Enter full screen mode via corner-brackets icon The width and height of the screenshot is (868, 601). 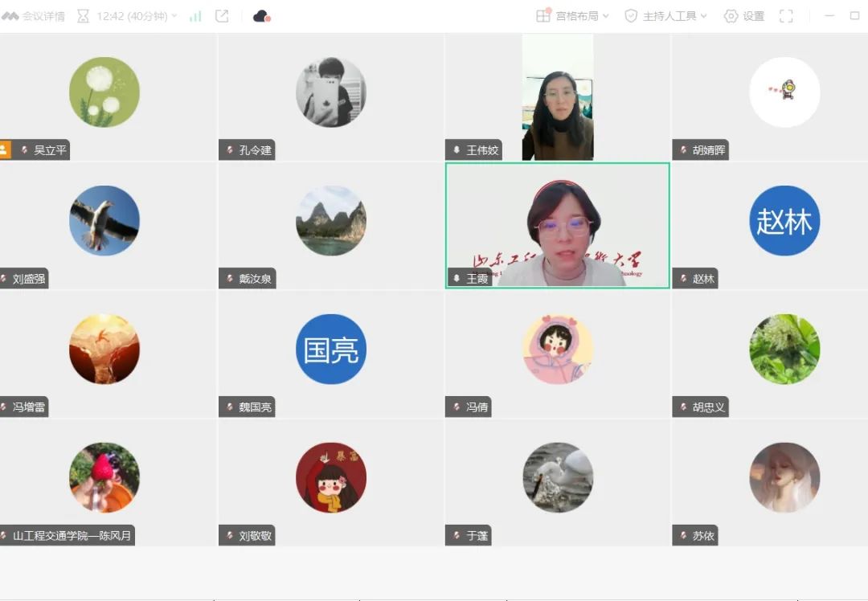click(x=786, y=16)
